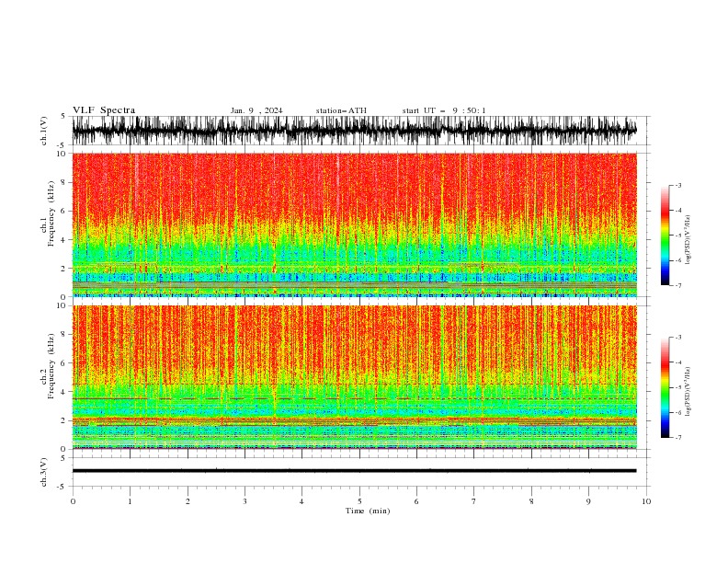Click the ch.2 PSD color bar
Image resolution: width=728 pixels, height=563 pixels.
[665, 387]
